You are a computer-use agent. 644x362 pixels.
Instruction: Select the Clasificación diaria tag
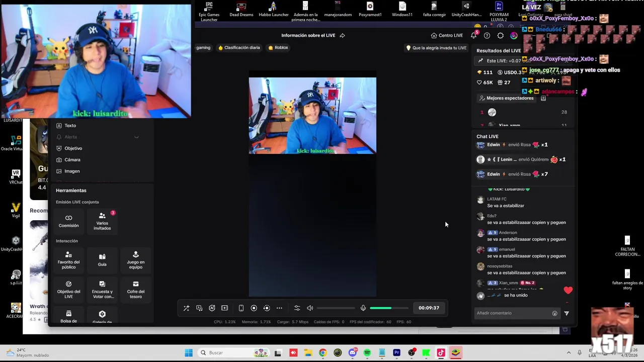click(239, 48)
